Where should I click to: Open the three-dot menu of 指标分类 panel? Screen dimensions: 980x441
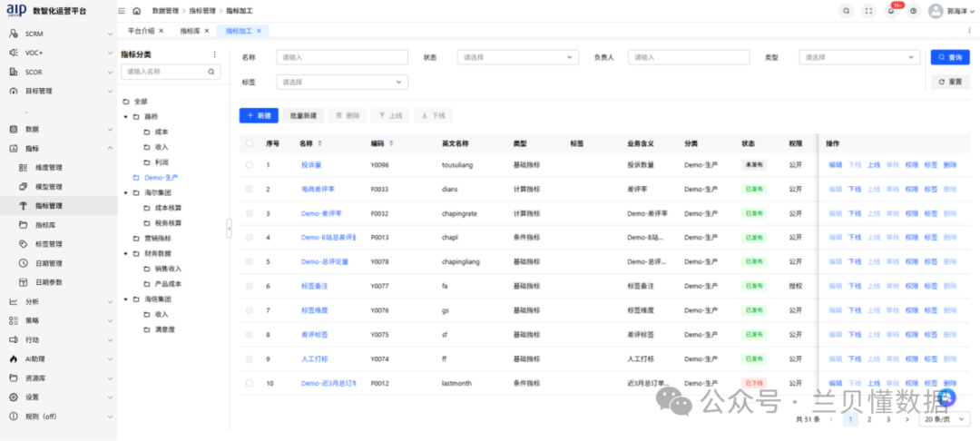click(x=215, y=54)
